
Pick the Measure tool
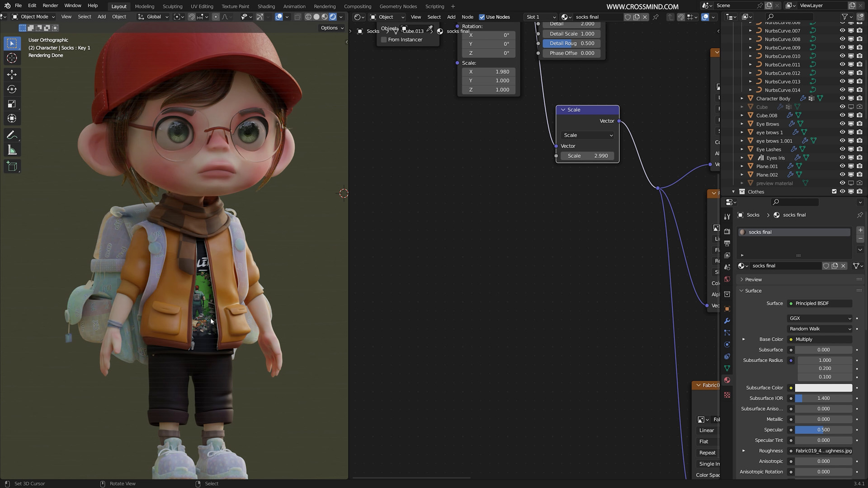pyautogui.click(x=12, y=149)
